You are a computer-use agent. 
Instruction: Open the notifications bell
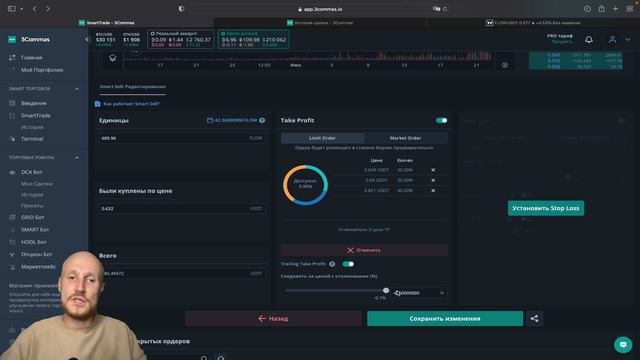click(x=589, y=39)
